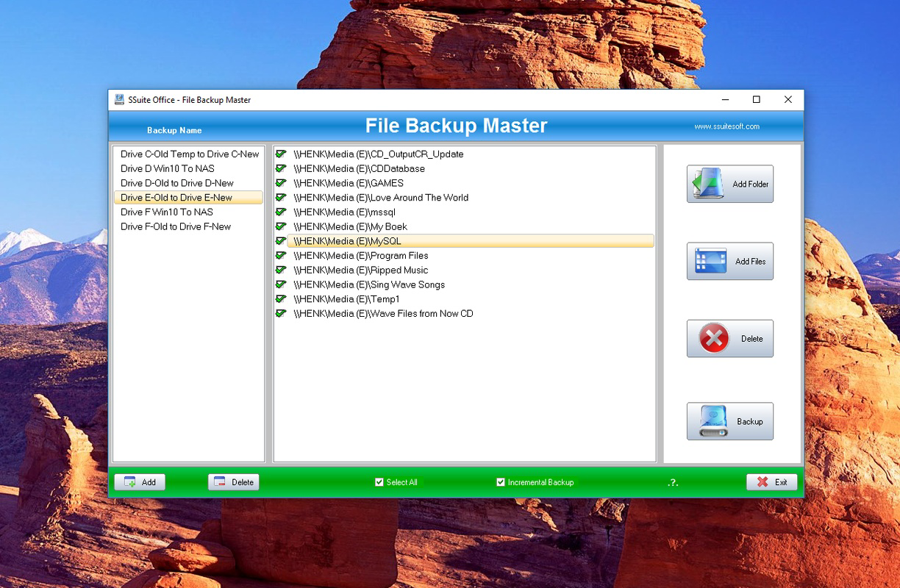900x588 pixels.
Task: Select the CDDatabase path text
Action: [x=359, y=168]
